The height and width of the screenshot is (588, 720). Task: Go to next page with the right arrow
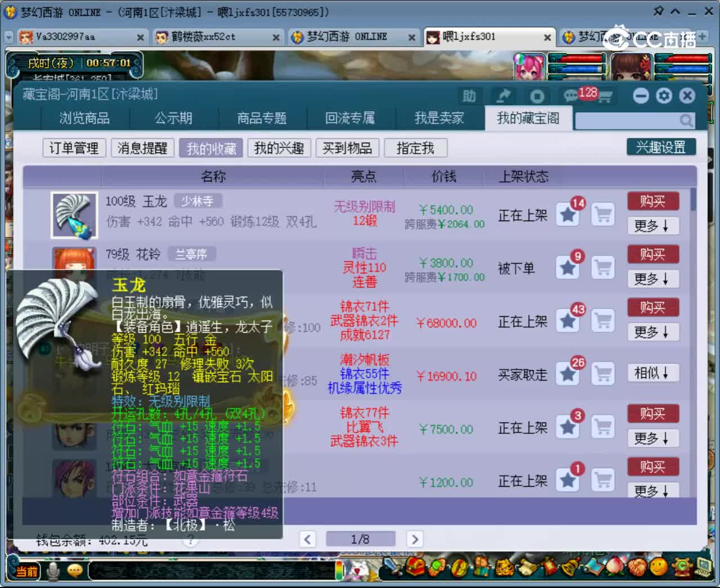click(415, 539)
